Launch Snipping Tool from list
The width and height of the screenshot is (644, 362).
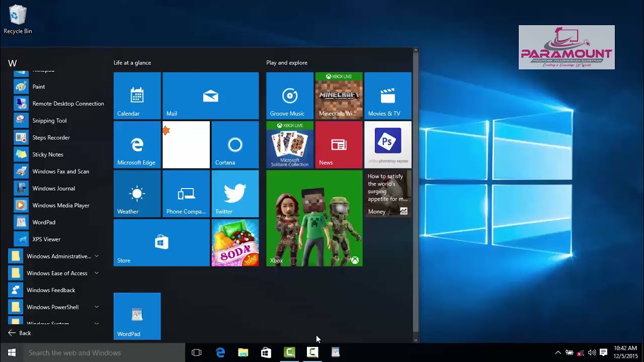tap(56, 121)
